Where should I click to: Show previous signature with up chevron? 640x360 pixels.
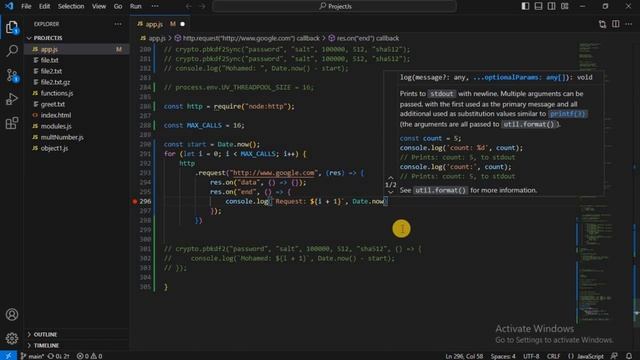(x=391, y=178)
